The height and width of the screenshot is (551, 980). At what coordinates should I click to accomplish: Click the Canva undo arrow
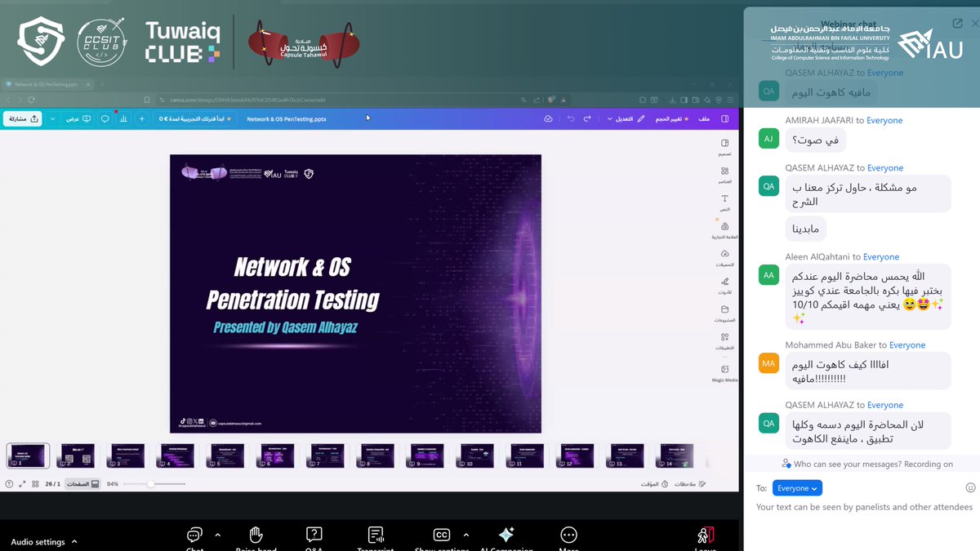coord(571,119)
